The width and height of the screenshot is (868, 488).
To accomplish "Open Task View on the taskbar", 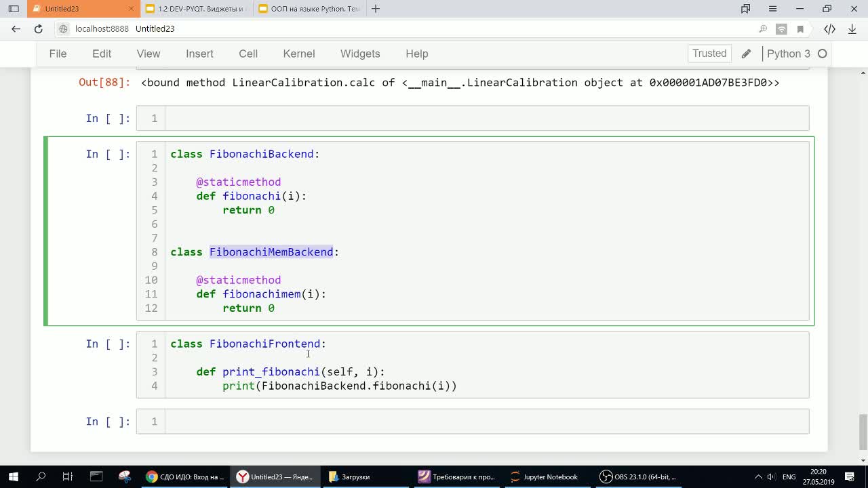I will pos(68,476).
